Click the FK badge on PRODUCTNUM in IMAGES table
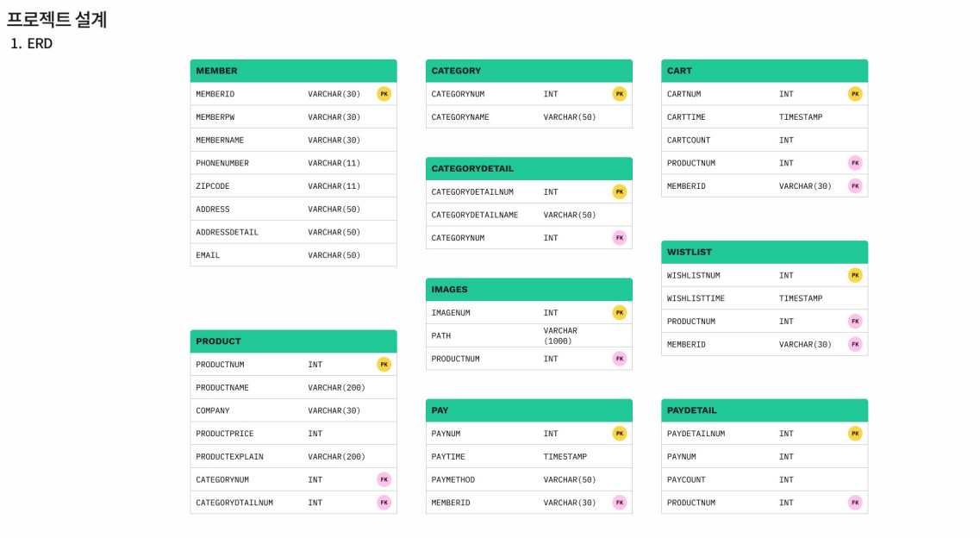 620,359
